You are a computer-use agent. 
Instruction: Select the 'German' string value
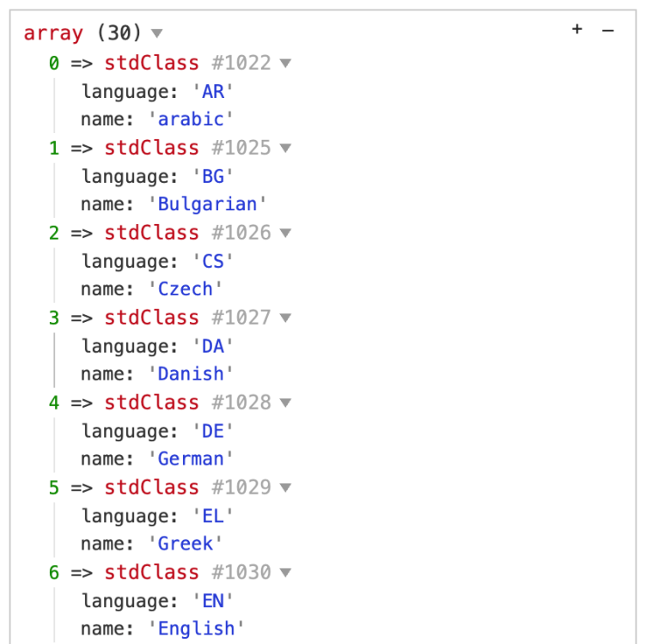click(191, 459)
